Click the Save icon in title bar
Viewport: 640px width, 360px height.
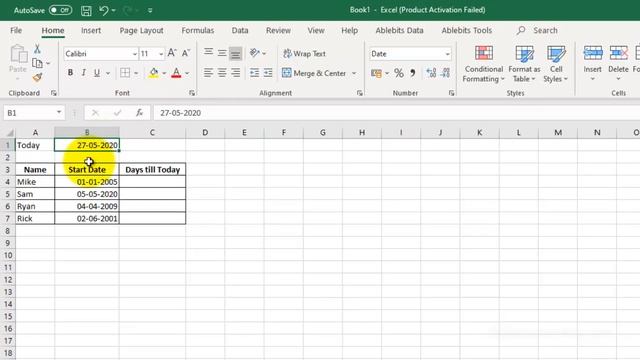pos(86,10)
